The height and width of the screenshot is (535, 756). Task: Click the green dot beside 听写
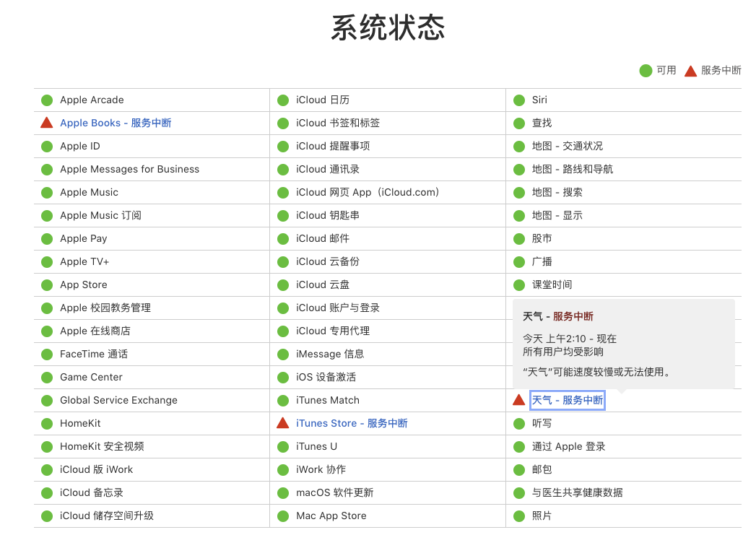point(519,424)
